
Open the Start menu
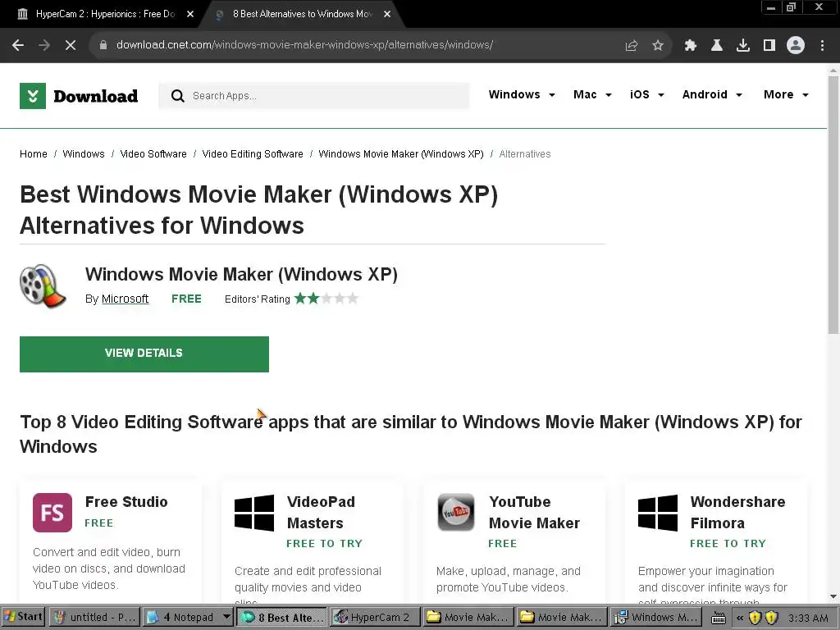pyautogui.click(x=23, y=617)
